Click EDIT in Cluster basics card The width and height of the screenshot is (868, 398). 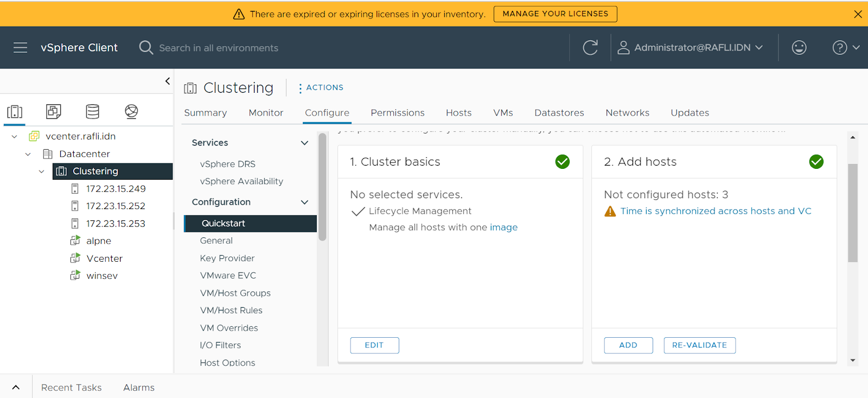(x=374, y=345)
